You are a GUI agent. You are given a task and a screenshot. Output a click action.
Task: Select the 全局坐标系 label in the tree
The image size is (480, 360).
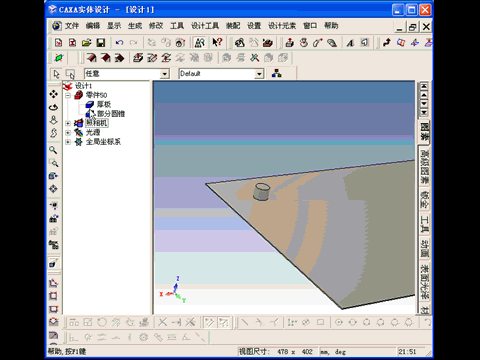coord(103,142)
